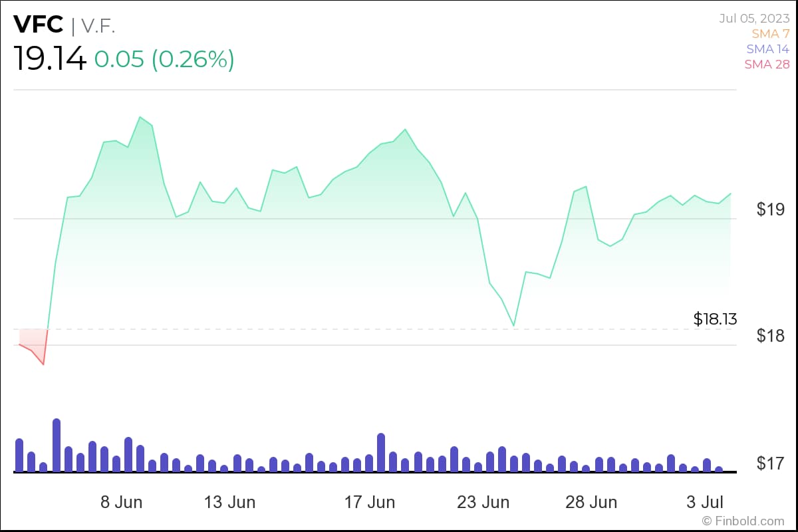Click the SMA 14 legend label
798x532 pixels.
tap(768, 49)
